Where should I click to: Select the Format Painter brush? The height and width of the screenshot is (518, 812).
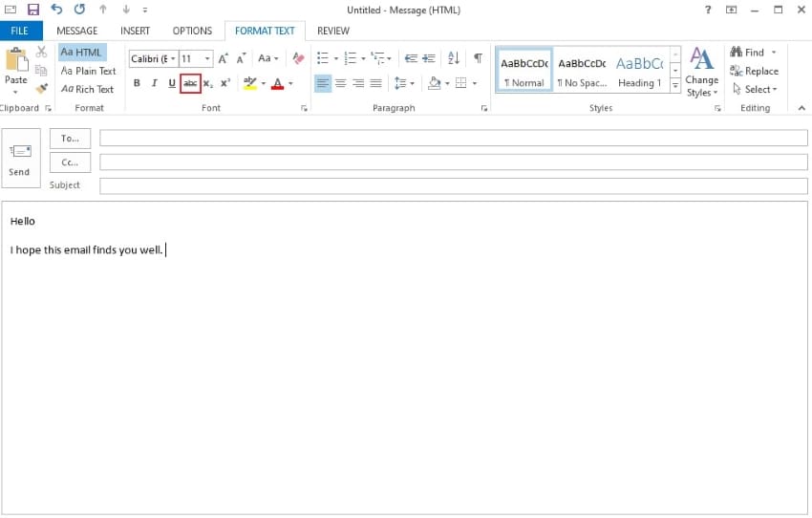(41, 89)
